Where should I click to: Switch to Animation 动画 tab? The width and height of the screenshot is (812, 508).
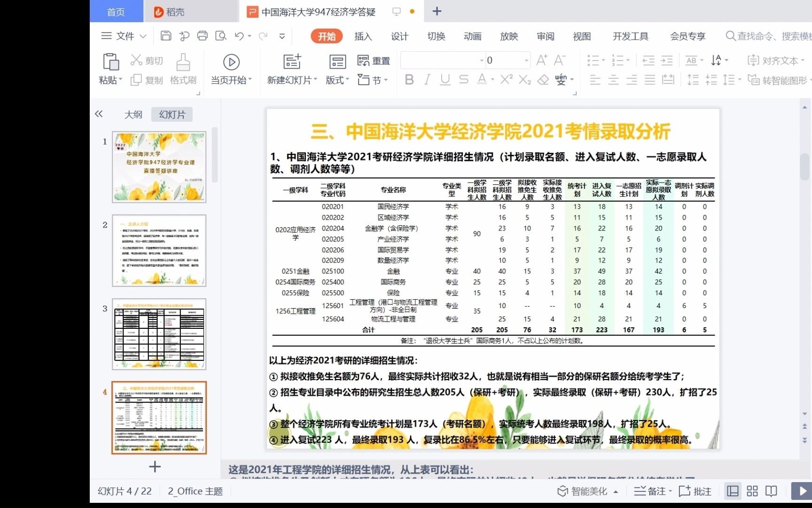click(472, 36)
